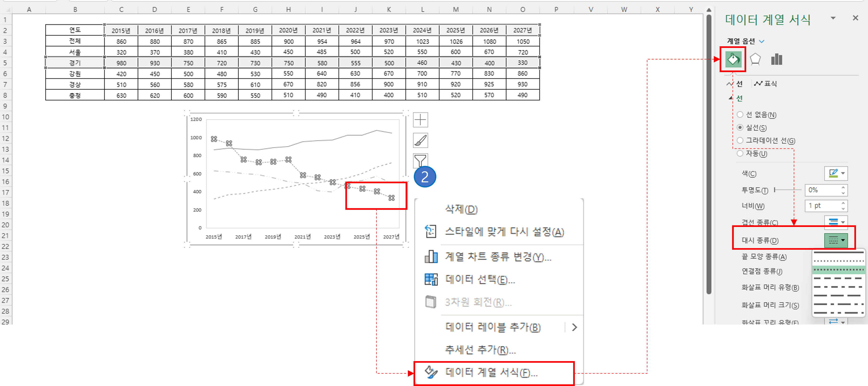This screenshot has width=868, height=386.
Task: Open the line 색 color picker
Action: [x=836, y=173]
